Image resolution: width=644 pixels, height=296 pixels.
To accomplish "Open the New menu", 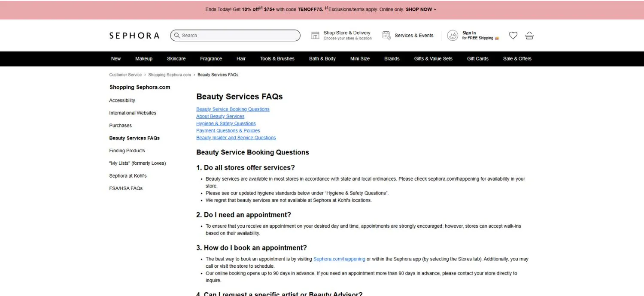I will coord(116,59).
